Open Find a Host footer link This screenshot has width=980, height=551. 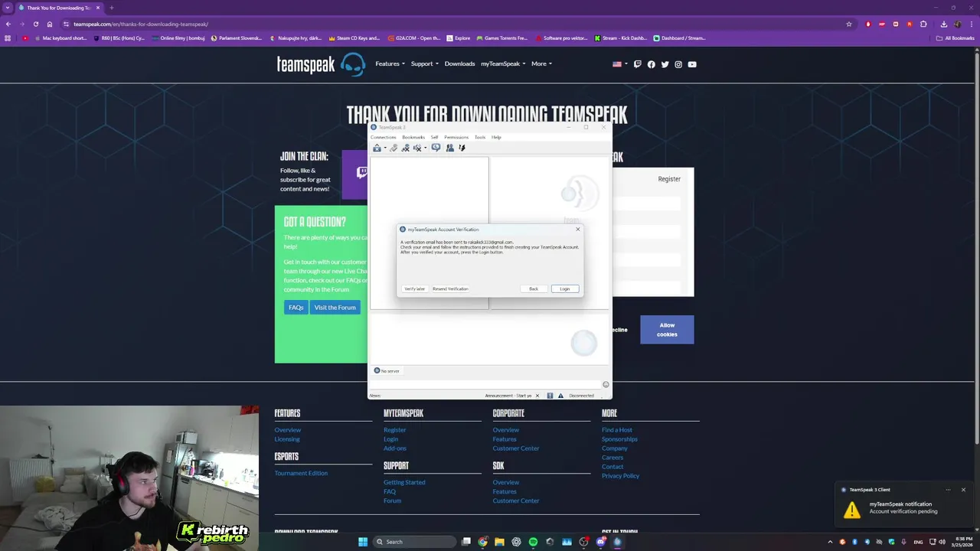(x=617, y=430)
